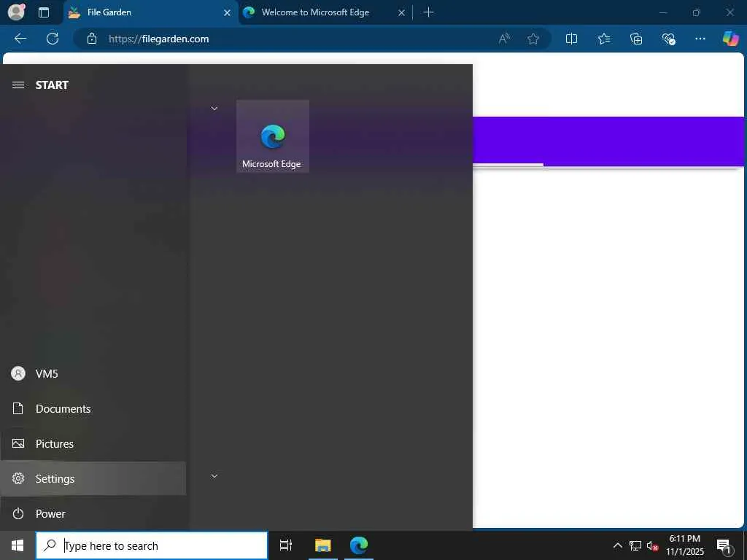The height and width of the screenshot is (560, 747).
Task: Open Task View
Action: (x=286, y=545)
